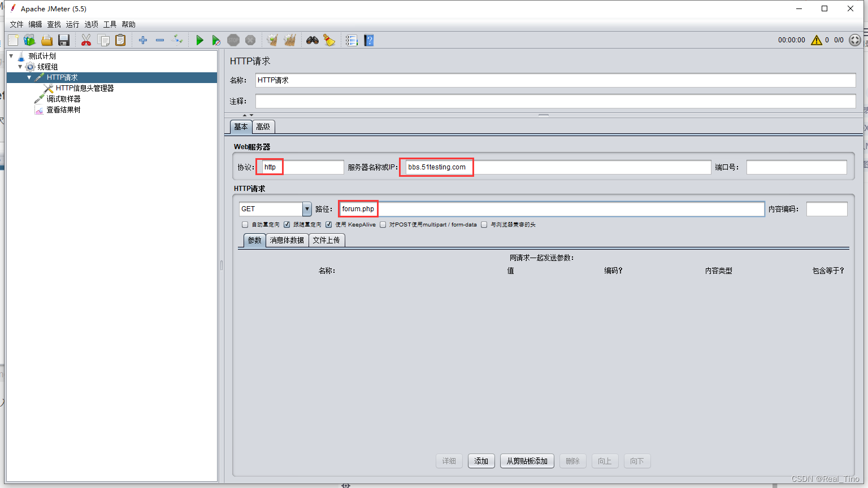
Task: Open the Function Helper list icon
Action: [351, 40]
